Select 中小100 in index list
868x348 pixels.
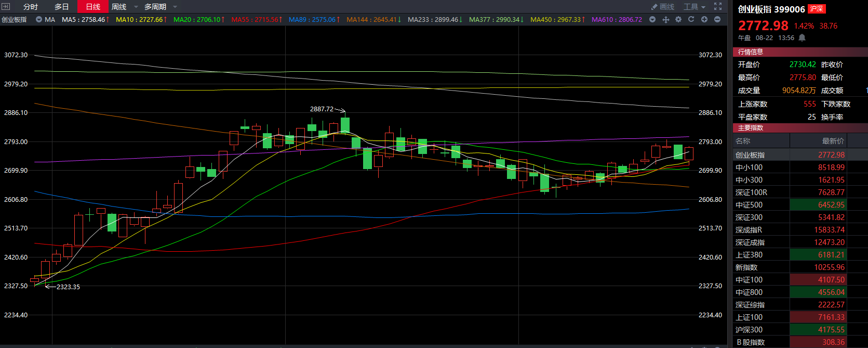[x=749, y=167]
